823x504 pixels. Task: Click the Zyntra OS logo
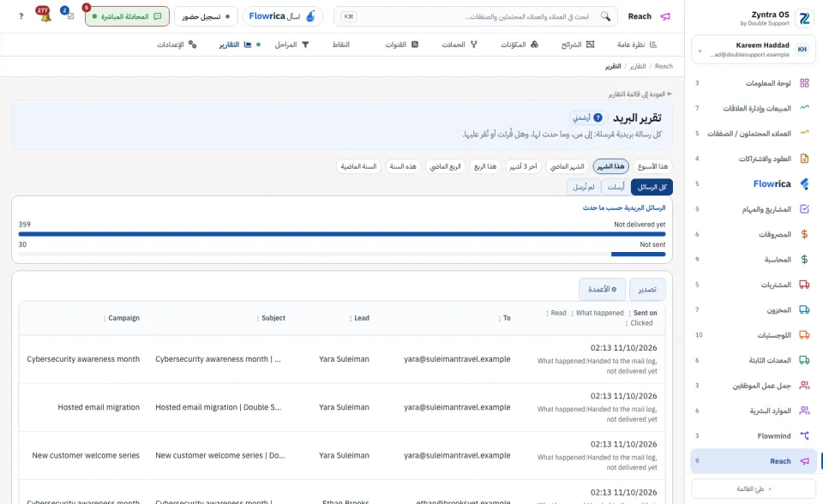[804, 18]
